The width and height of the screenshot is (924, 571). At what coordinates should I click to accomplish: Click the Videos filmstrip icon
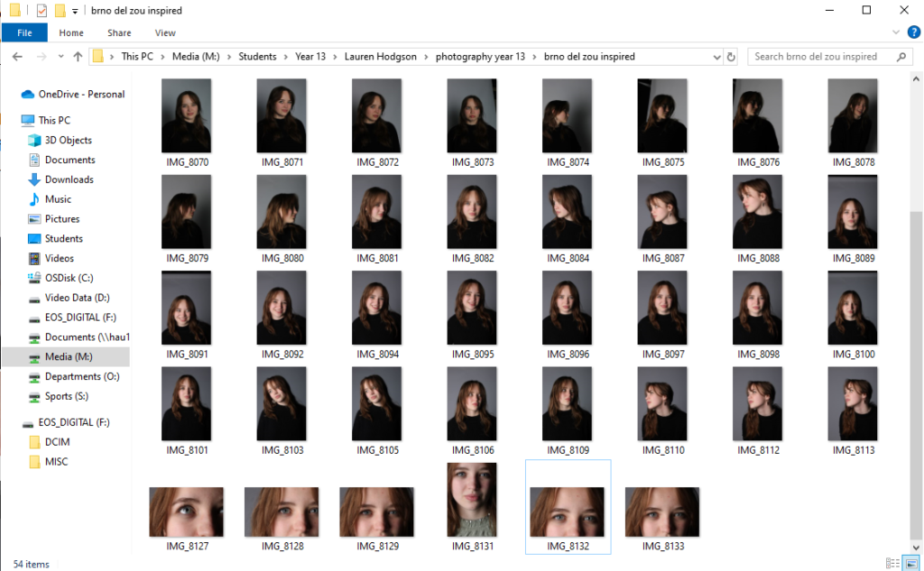tap(34, 259)
